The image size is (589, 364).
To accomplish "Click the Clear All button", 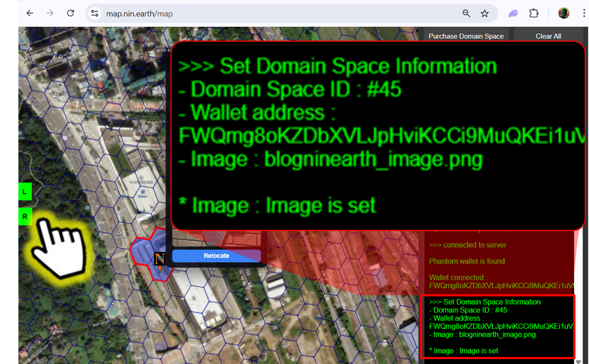I will tap(548, 36).
